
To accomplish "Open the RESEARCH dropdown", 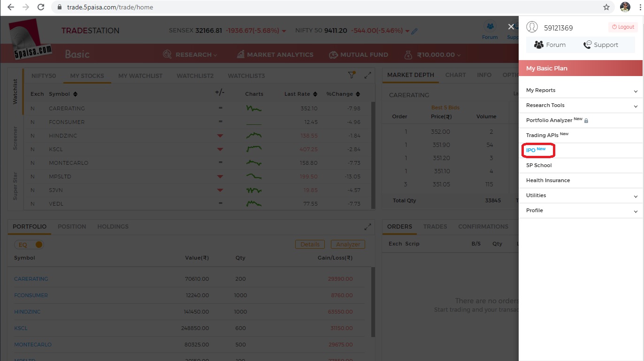I will (197, 54).
